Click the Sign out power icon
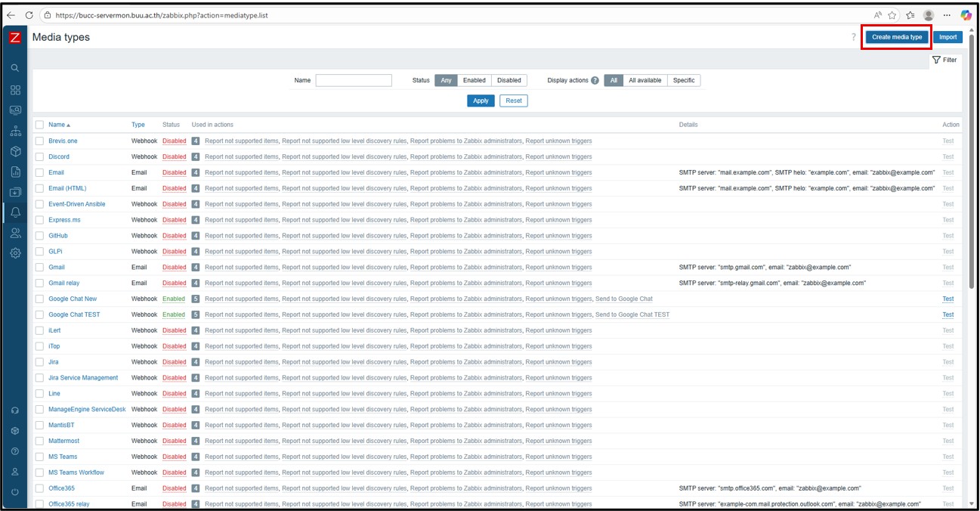 pyautogui.click(x=15, y=492)
